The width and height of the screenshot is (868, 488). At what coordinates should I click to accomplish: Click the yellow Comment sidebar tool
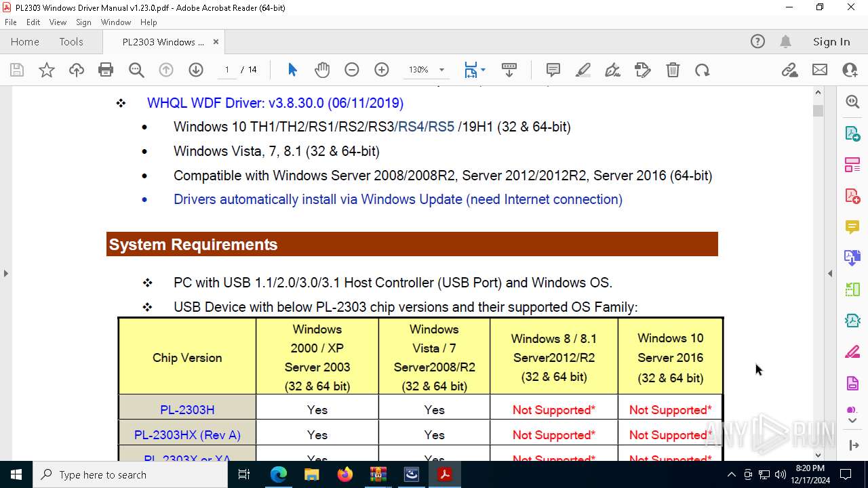pos(852,227)
